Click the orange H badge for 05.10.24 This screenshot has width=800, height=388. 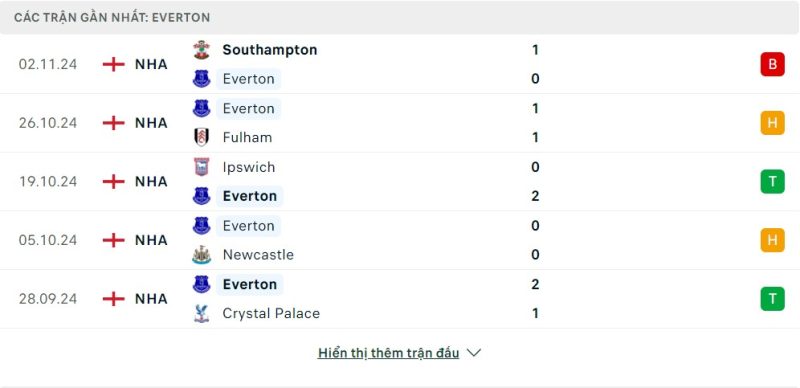point(772,240)
